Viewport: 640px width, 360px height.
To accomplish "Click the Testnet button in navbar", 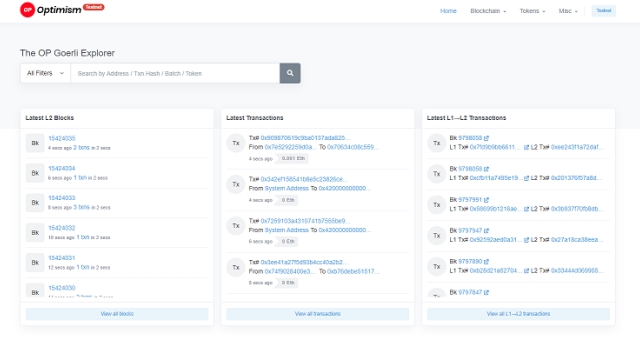I will (604, 11).
